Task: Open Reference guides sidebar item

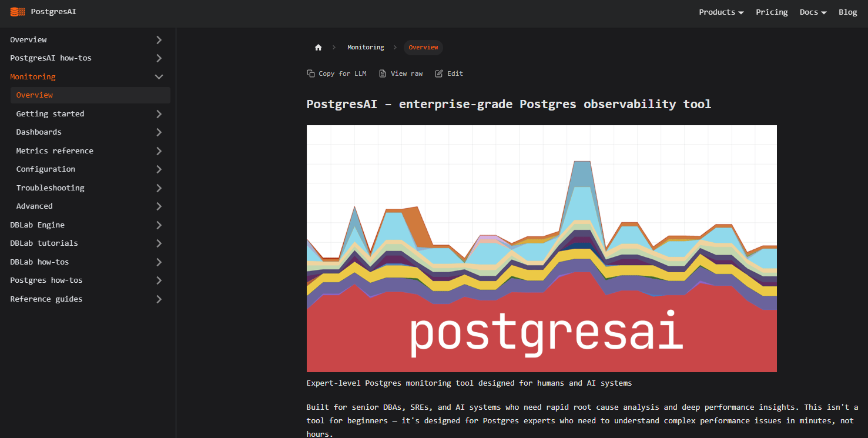Action: click(46, 299)
